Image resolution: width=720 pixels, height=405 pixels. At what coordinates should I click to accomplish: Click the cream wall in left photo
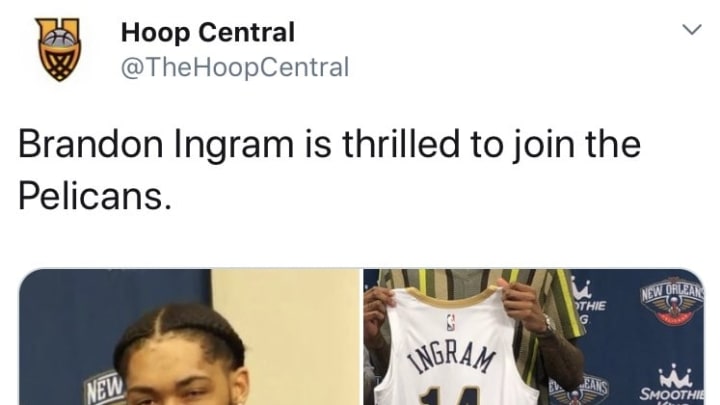pos(286,335)
